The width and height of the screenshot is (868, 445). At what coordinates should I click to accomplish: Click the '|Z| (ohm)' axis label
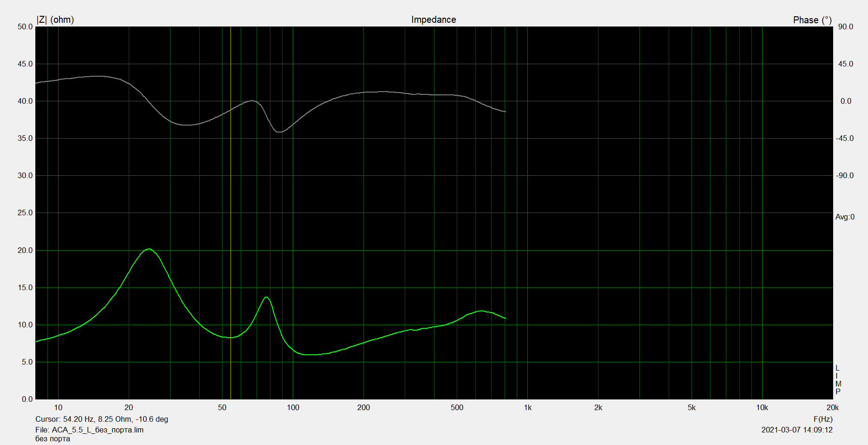point(55,20)
